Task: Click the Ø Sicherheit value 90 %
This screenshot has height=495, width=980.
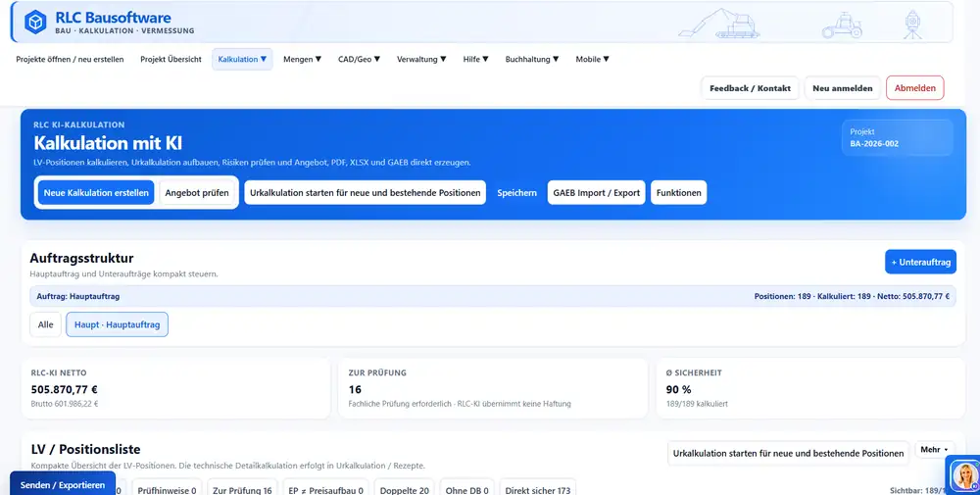Action: [679, 389]
